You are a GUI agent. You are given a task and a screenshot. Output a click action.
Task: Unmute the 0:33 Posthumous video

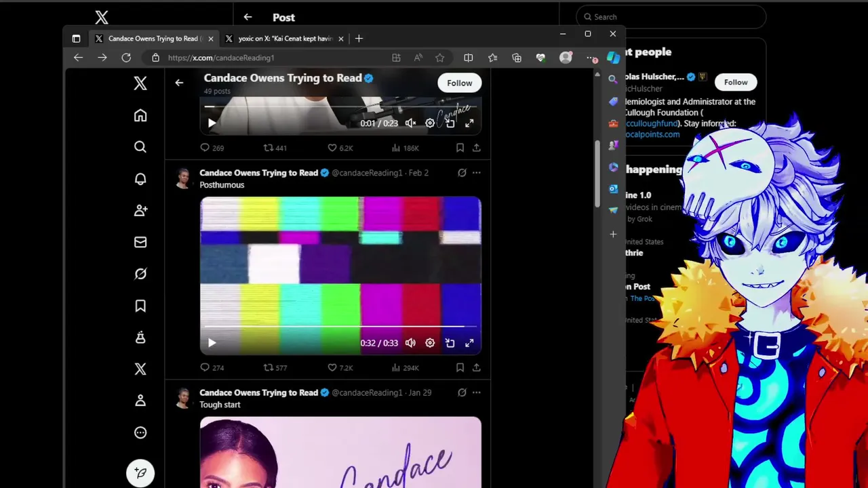coord(410,343)
